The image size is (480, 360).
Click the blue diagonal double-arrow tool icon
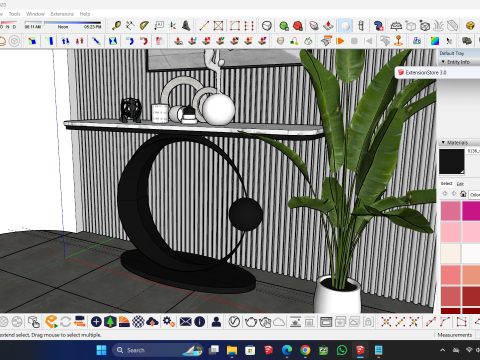[x=96, y=41]
